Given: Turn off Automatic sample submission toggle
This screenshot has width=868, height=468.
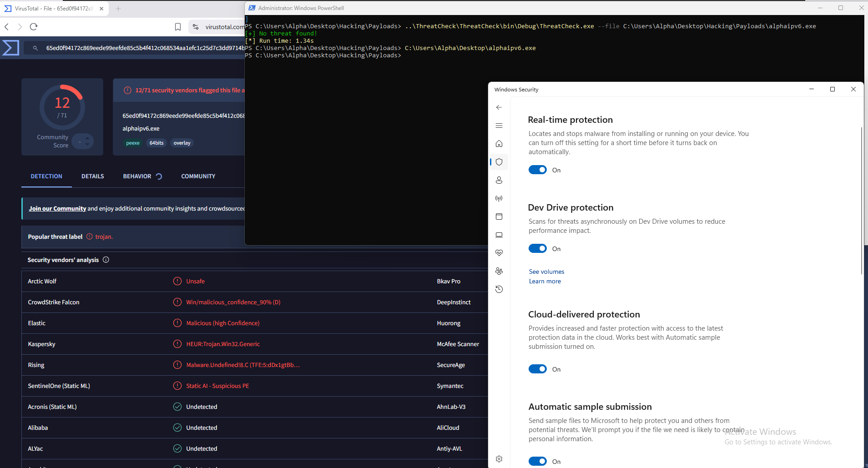Looking at the screenshot, I should click(x=537, y=461).
